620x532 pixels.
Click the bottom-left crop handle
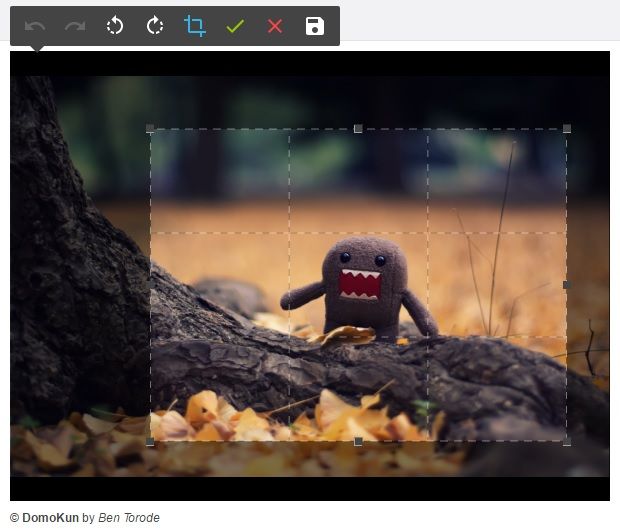150,441
